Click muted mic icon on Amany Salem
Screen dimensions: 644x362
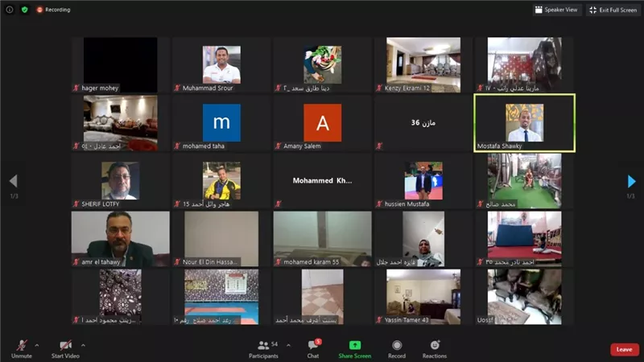pyautogui.click(x=278, y=146)
